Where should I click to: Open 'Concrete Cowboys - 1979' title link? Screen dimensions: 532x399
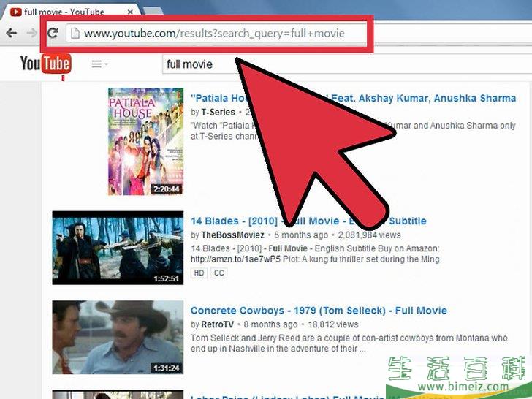pyautogui.click(x=319, y=311)
